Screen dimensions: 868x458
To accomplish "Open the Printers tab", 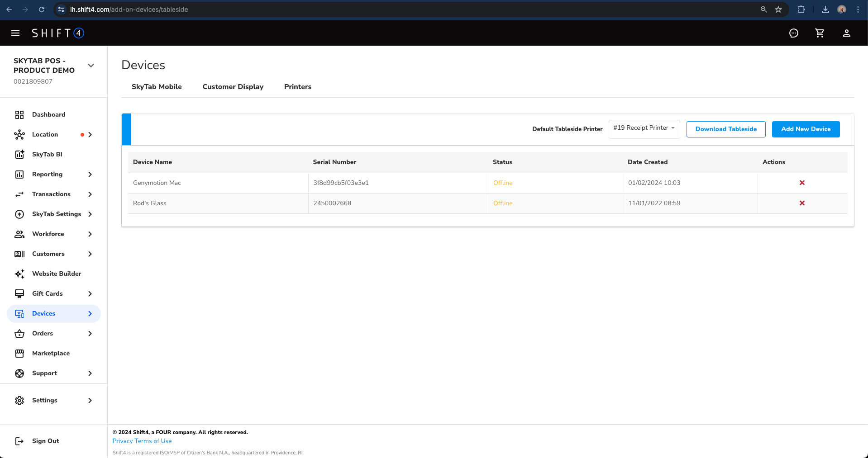I will click(x=297, y=87).
